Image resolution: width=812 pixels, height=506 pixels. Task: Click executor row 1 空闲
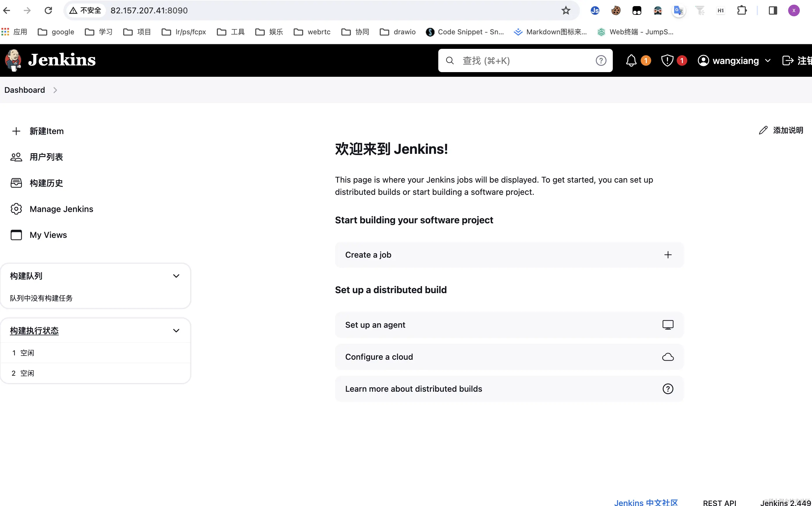click(95, 353)
